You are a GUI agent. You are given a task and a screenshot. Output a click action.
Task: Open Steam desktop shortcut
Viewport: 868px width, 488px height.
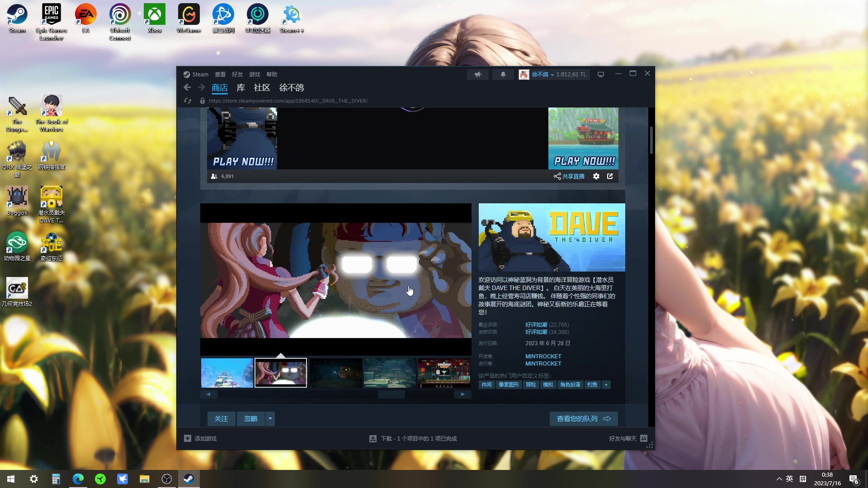coord(17,19)
